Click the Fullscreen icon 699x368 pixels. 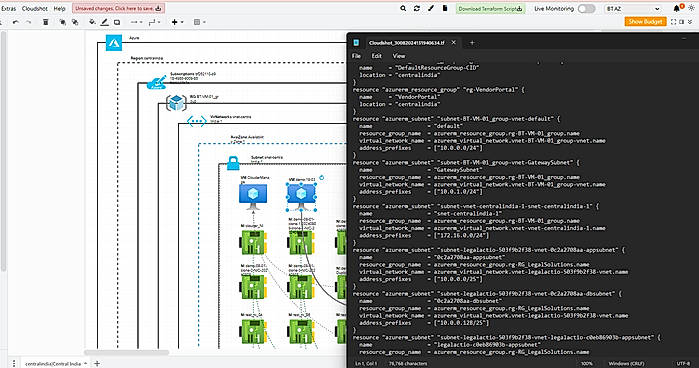pos(673,22)
